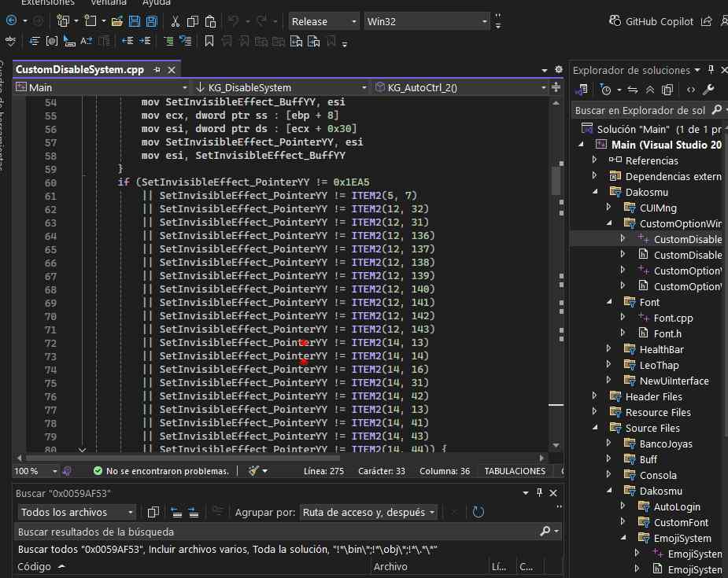Sort results by the Código column header

34,566
